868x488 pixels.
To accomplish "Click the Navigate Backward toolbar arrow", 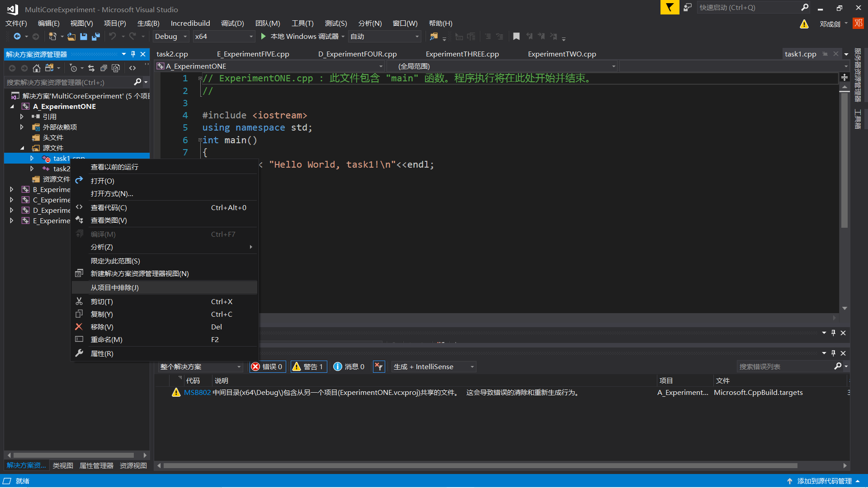I will pyautogui.click(x=17, y=37).
